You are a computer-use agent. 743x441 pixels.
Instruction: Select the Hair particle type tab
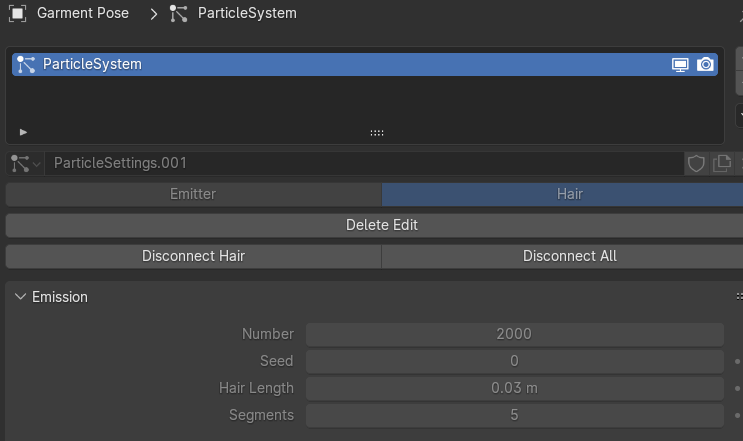click(x=569, y=194)
